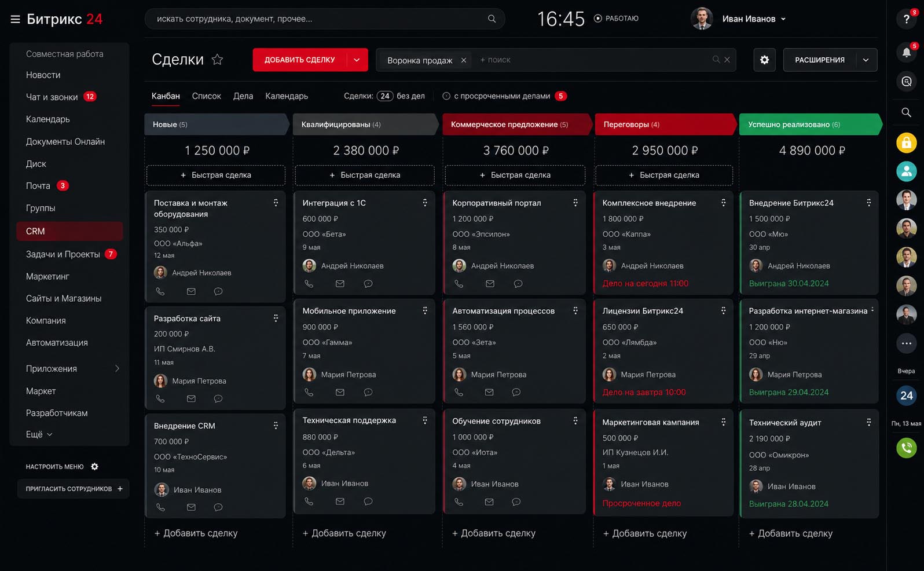
Task: Open Иван Иванов user menu
Action: pyautogui.click(x=754, y=19)
